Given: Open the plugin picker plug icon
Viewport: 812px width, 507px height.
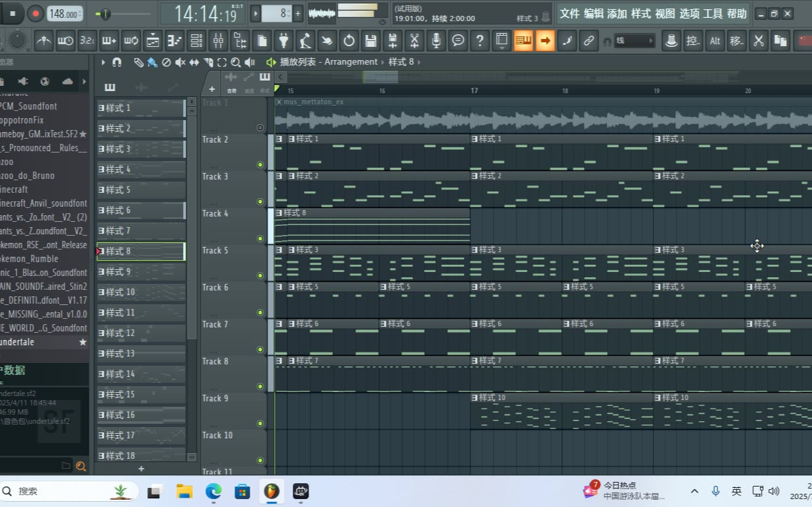Looking at the screenshot, I should (x=283, y=41).
